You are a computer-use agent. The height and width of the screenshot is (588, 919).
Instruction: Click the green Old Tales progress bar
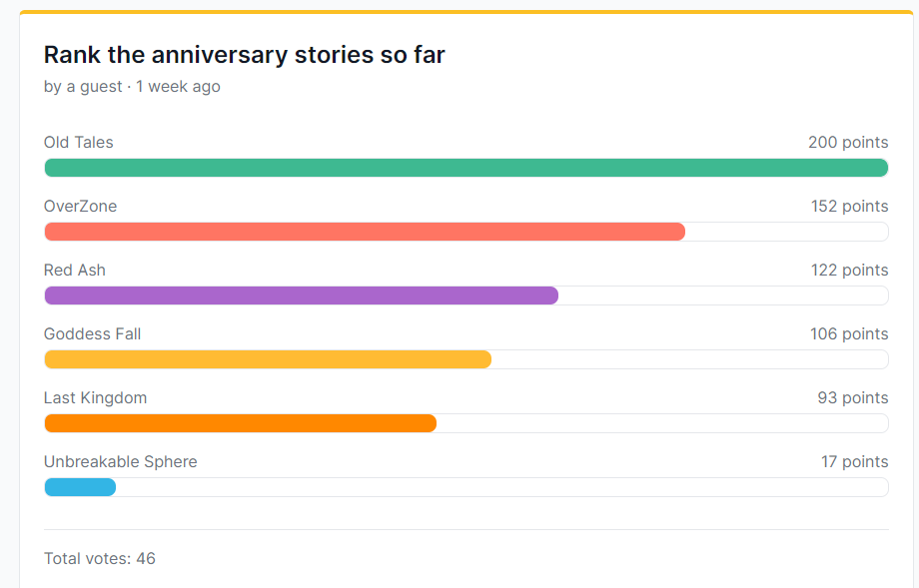click(465, 168)
